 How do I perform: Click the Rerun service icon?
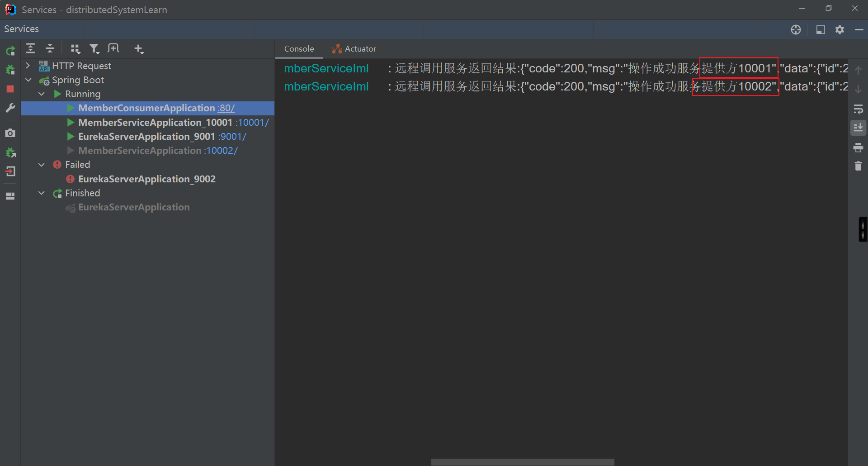pyautogui.click(x=10, y=51)
